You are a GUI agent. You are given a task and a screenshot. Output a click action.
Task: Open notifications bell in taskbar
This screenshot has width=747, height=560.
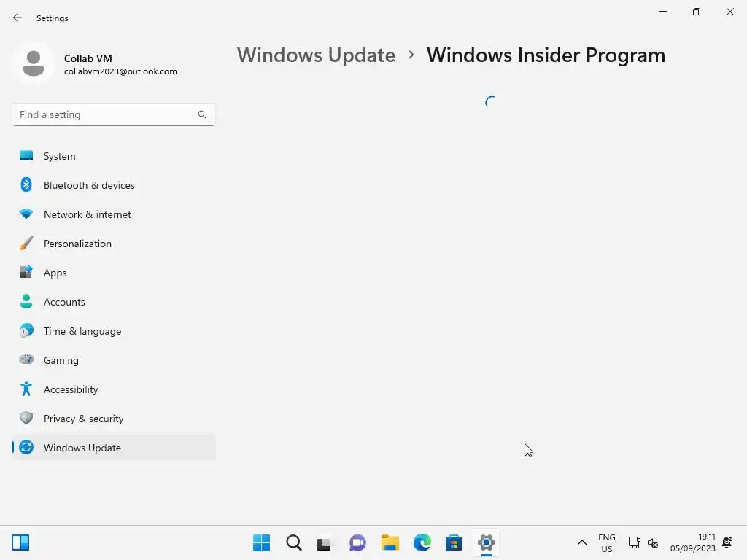point(727,542)
